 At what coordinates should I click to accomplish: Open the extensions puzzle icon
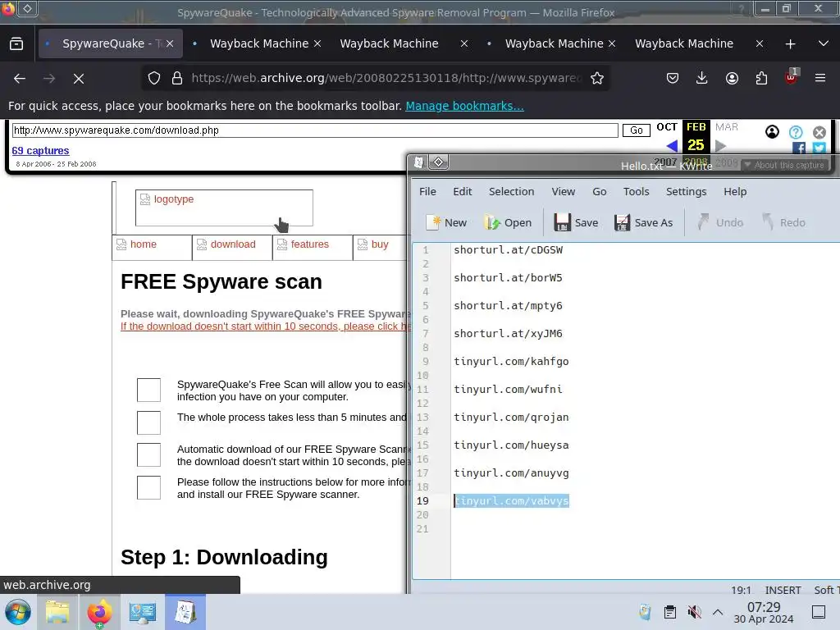(x=761, y=78)
